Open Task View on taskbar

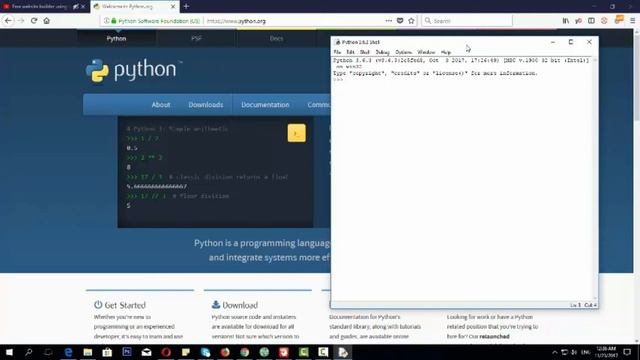click(48, 352)
